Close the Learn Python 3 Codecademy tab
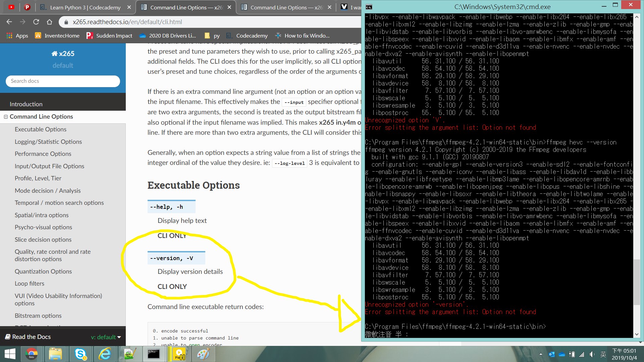The height and width of the screenshot is (362, 644). click(x=129, y=7)
